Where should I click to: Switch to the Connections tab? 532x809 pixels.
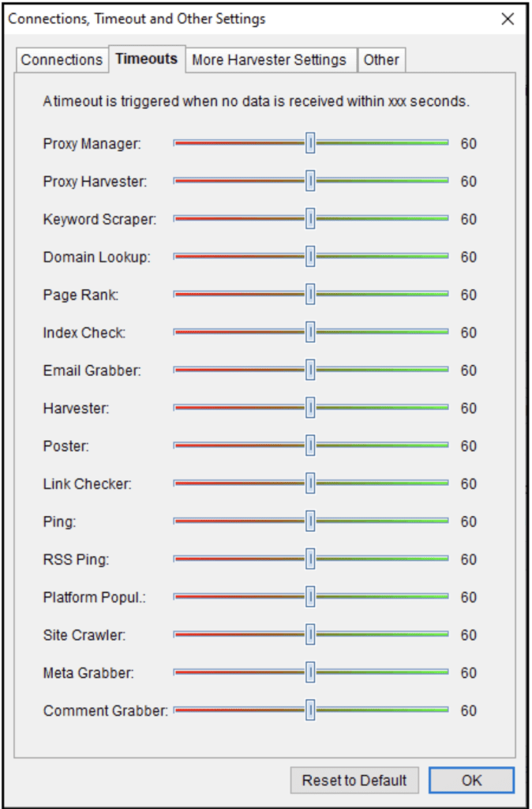62,60
